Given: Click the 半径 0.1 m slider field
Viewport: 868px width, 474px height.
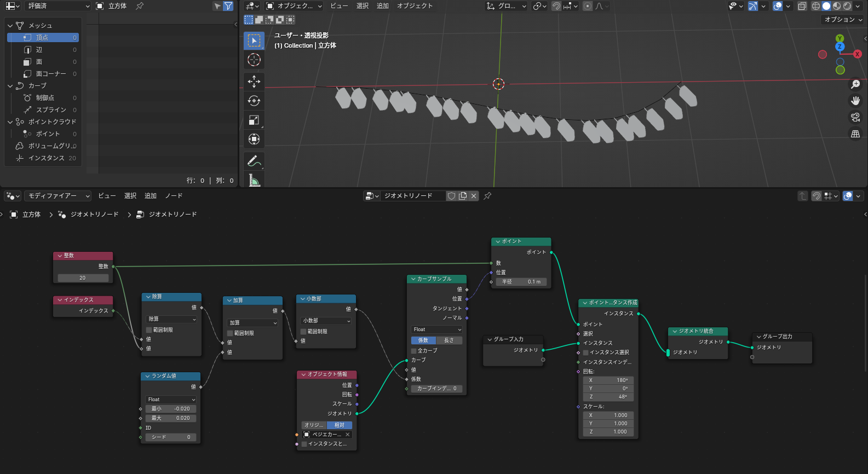Looking at the screenshot, I should [521, 282].
